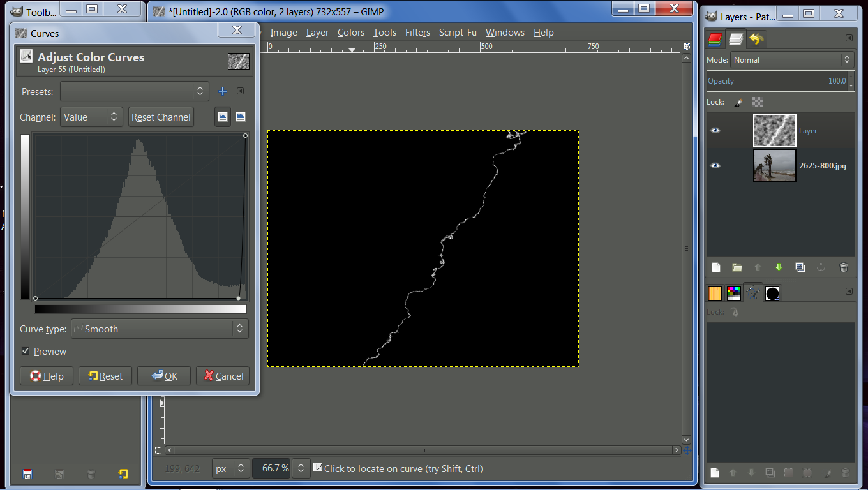Switch to the Palettes tab in lower dock
868x490 pixels.
click(734, 293)
